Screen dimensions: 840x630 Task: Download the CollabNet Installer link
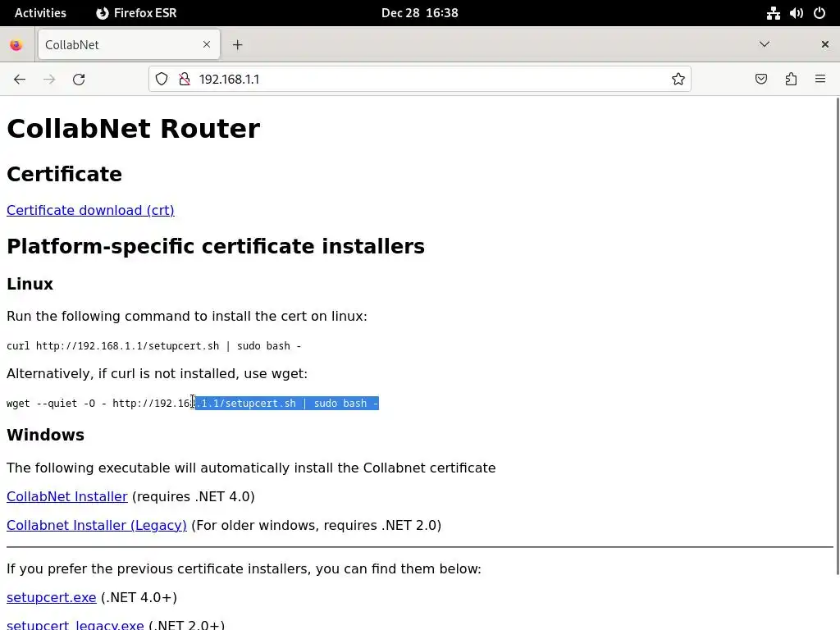tap(67, 496)
